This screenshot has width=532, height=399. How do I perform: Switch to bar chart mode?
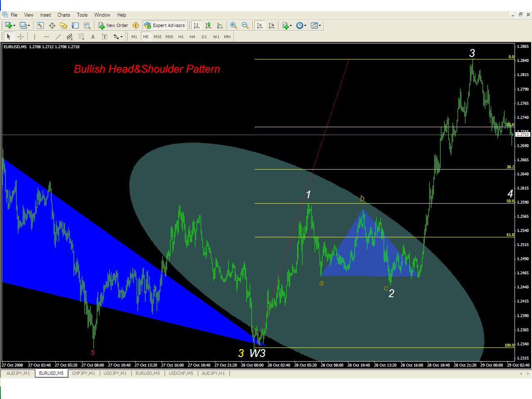click(x=197, y=25)
